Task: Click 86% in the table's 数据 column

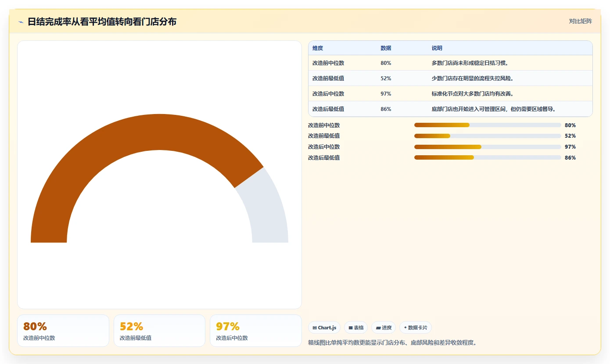Action: (x=386, y=109)
